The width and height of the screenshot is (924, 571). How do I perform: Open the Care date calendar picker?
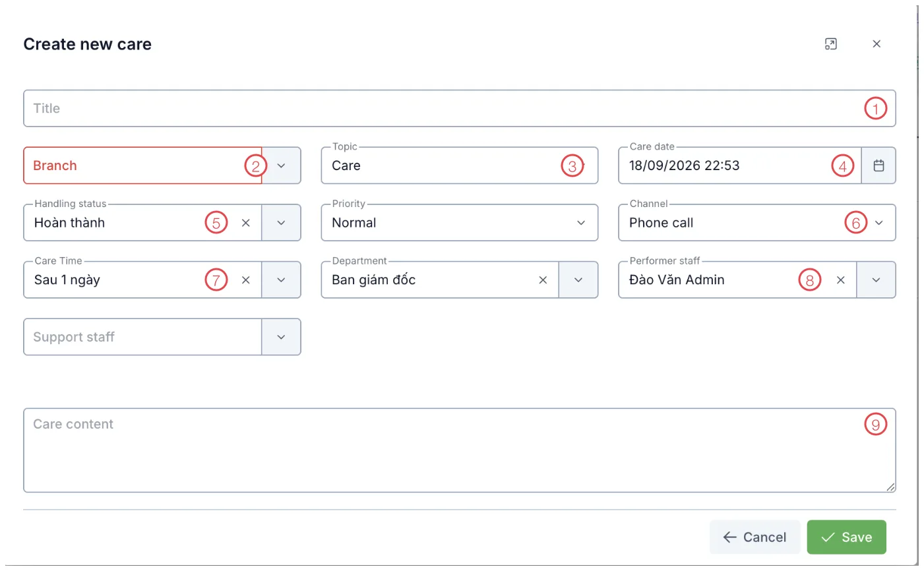878,165
